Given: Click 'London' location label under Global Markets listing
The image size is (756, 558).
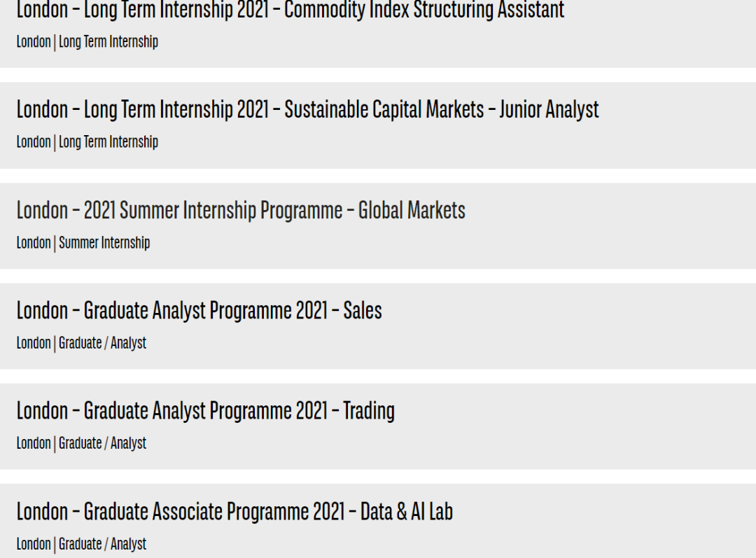Looking at the screenshot, I should pos(34,242).
